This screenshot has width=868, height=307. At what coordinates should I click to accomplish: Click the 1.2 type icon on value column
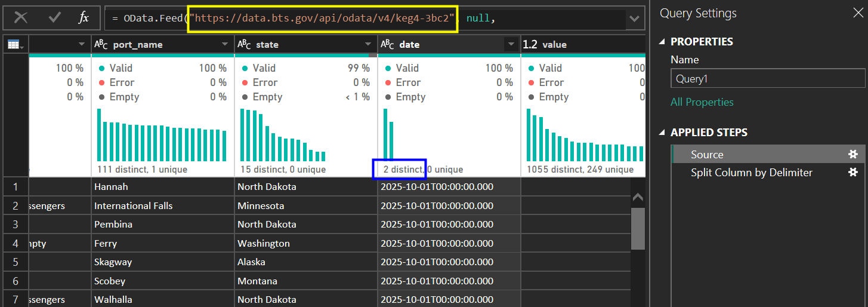[530, 45]
